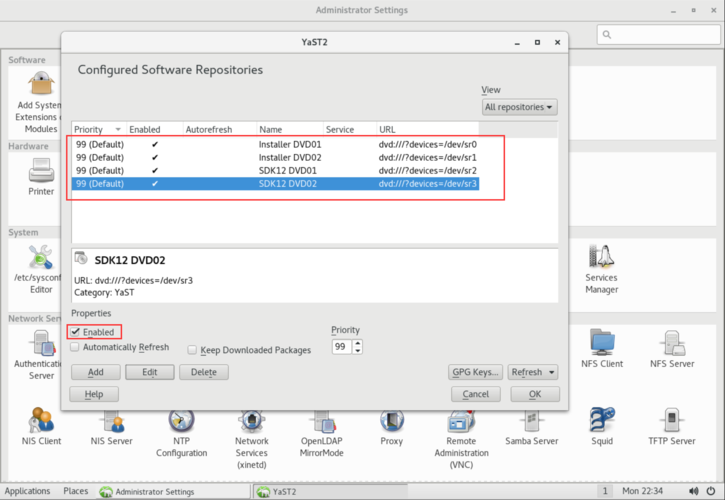725x500 pixels.
Task: Click the Help button
Action: (x=94, y=394)
